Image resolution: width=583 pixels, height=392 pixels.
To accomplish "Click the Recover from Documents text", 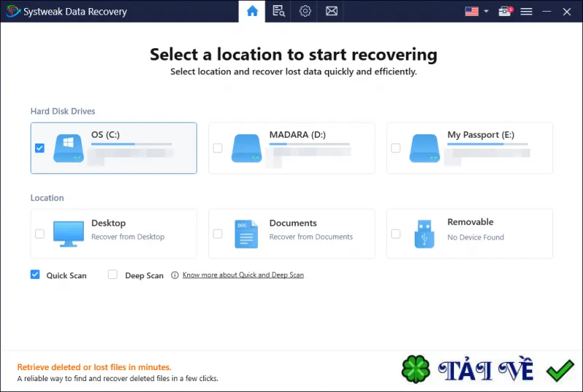I will pyautogui.click(x=311, y=237).
